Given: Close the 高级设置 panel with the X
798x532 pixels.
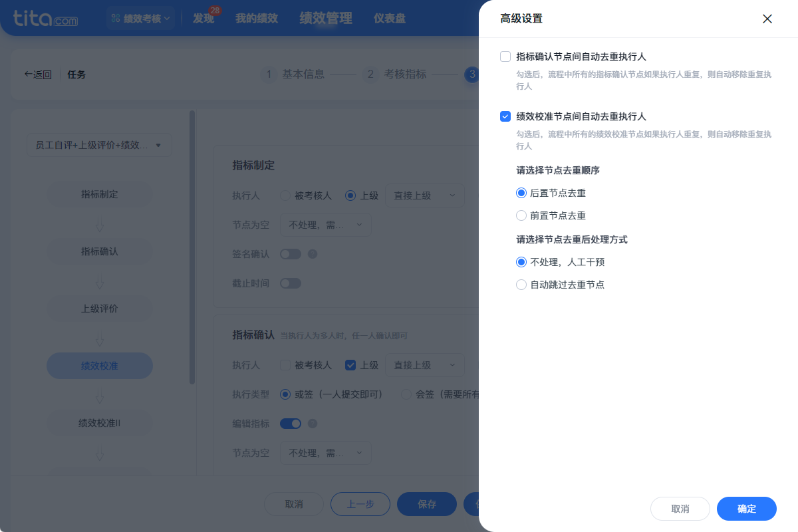Looking at the screenshot, I should [767, 19].
